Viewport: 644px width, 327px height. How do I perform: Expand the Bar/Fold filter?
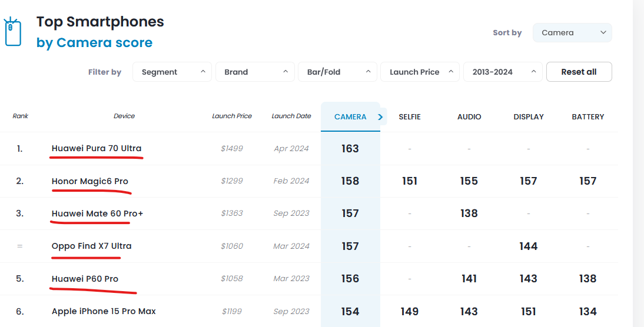[x=338, y=72]
